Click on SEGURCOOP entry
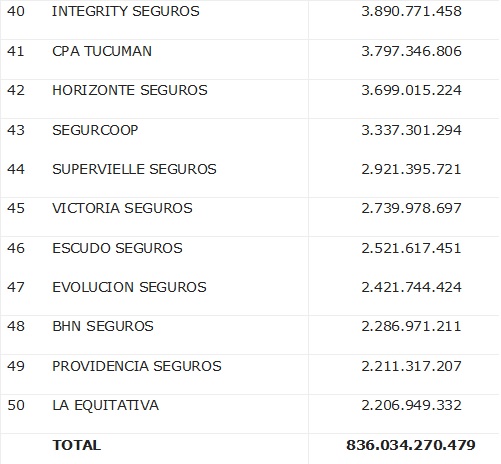This screenshot has width=501, height=464. click(95, 130)
